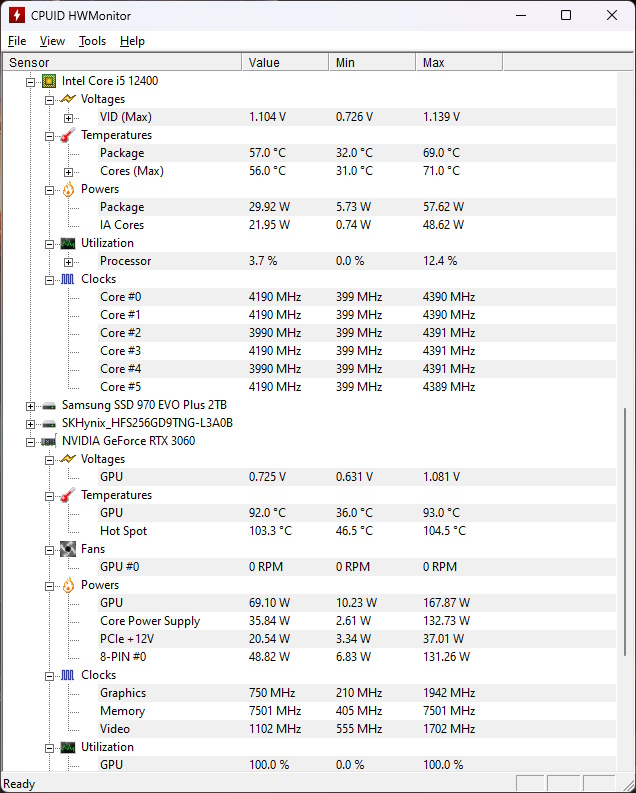Open the Tools menu
Viewport: 636px width, 793px height.
pyautogui.click(x=93, y=41)
